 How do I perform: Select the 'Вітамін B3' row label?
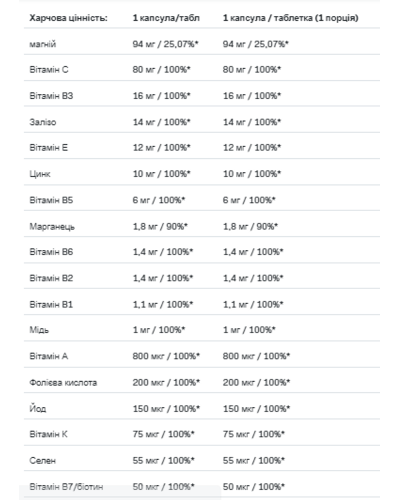pyautogui.click(x=51, y=96)
